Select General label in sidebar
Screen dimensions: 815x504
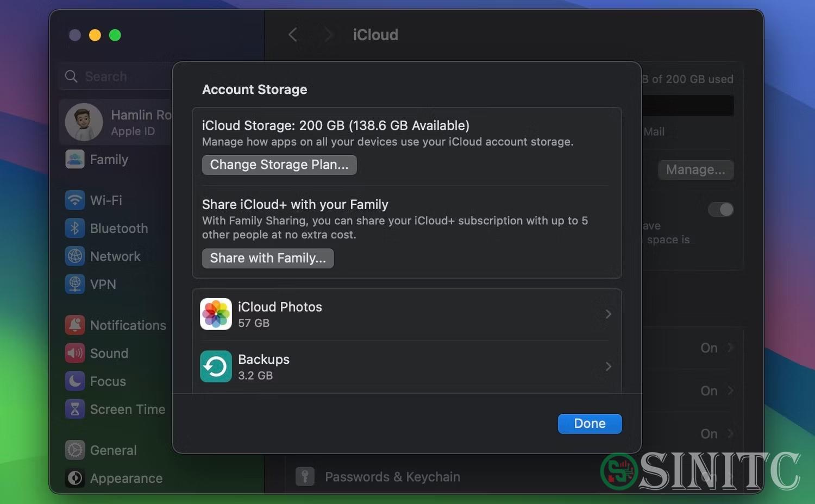point(114,451)
